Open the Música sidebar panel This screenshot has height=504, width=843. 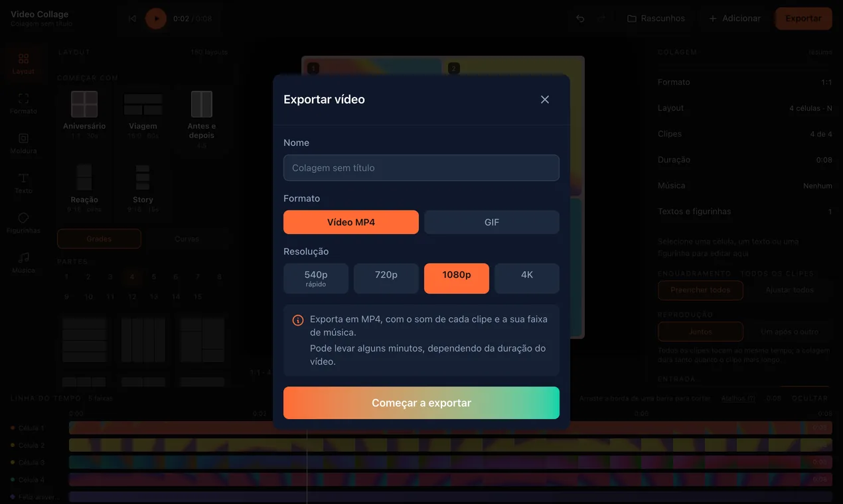(24, 263)
